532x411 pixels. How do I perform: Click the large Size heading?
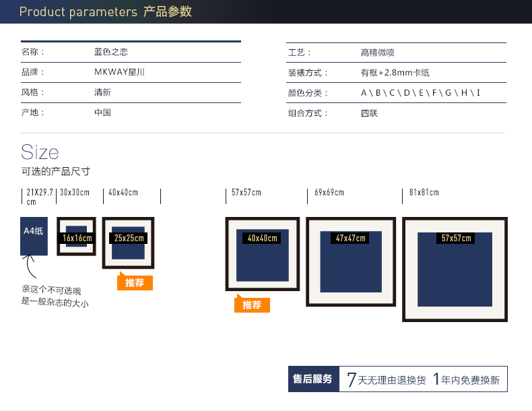pyautogui.click(x=40, y=152)
